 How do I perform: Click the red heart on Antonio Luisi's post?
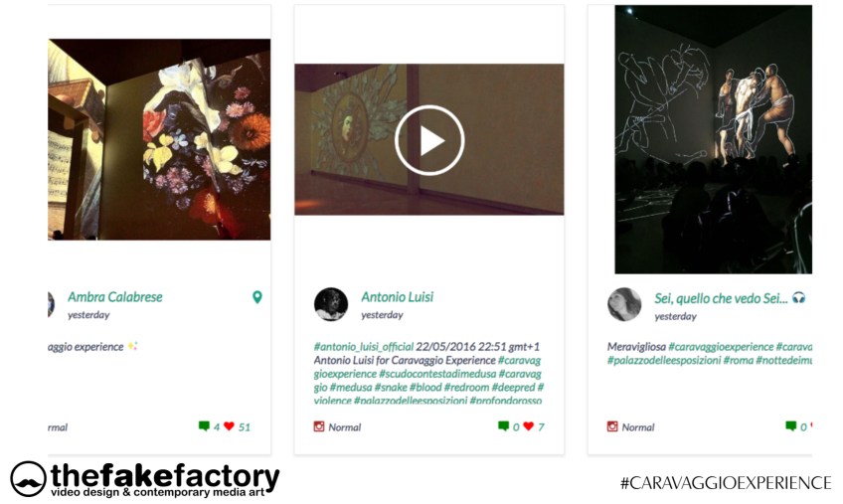pos(529,426)
